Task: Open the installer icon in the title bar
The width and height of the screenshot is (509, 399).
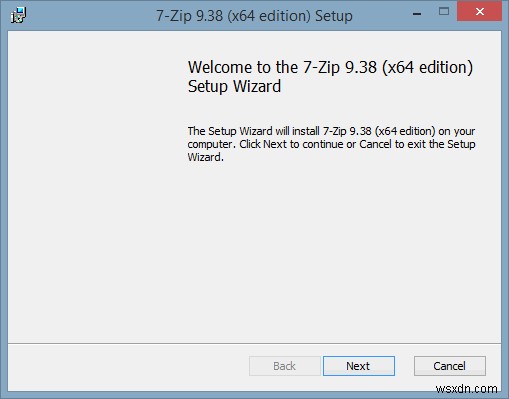Action: point(18,15)
